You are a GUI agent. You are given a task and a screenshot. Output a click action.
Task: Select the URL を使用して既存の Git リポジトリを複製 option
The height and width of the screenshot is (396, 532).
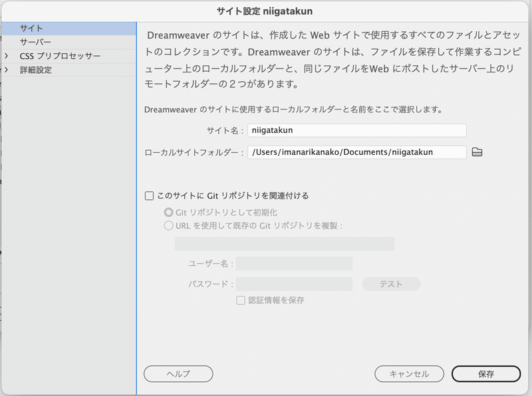pyautogui.click(x=169, y=226)
